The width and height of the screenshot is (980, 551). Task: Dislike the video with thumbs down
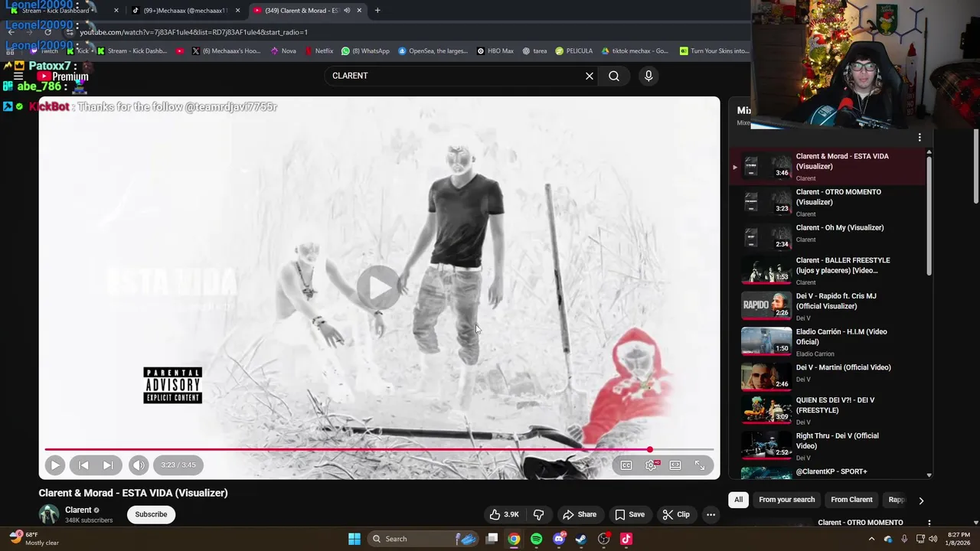pos(539,514)
